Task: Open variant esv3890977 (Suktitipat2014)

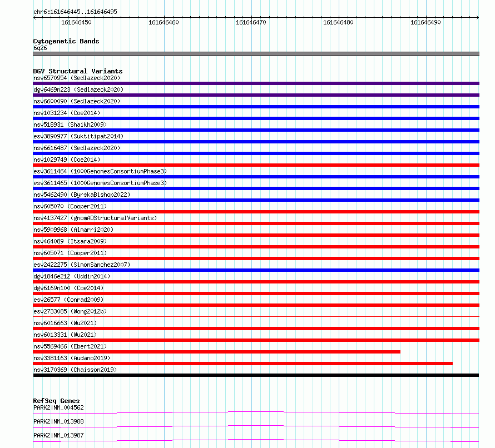Action: click(x=78, y=136)
